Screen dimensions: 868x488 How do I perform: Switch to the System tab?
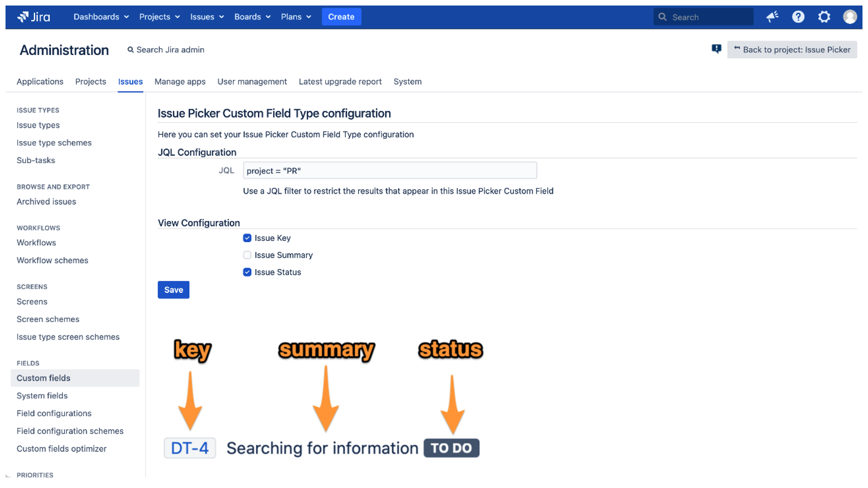[407, 82]
